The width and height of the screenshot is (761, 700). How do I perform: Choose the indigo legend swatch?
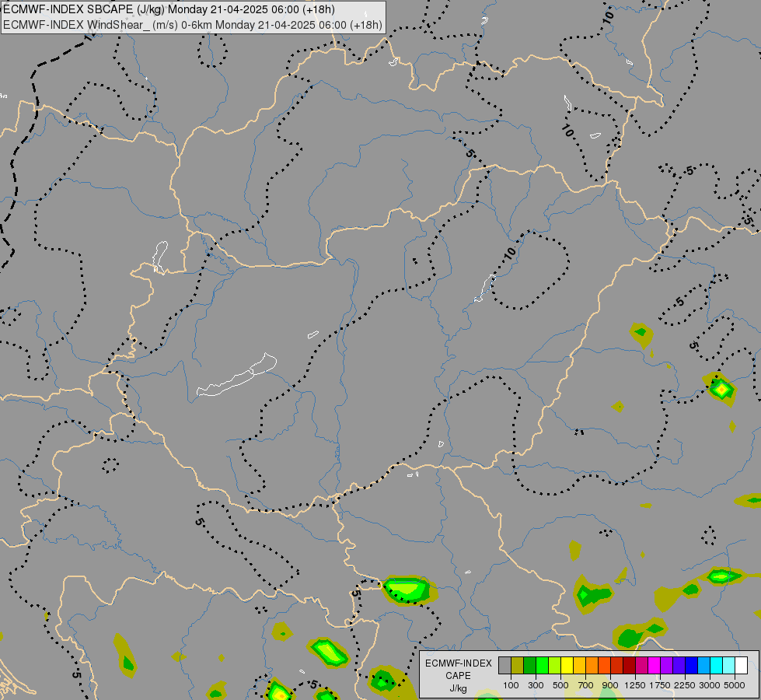click(x=679, y=666)
